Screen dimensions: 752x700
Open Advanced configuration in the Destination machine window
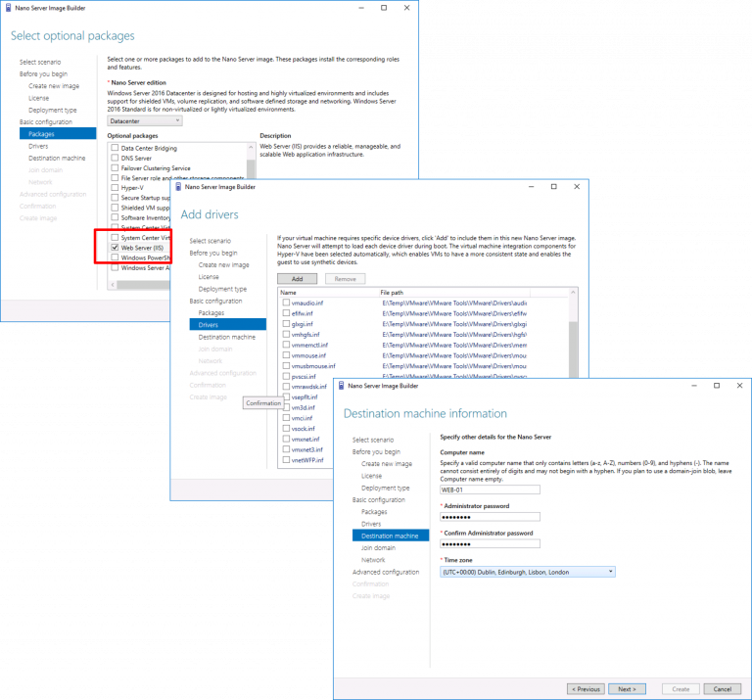pyautogui.click(x=386, y=572)
